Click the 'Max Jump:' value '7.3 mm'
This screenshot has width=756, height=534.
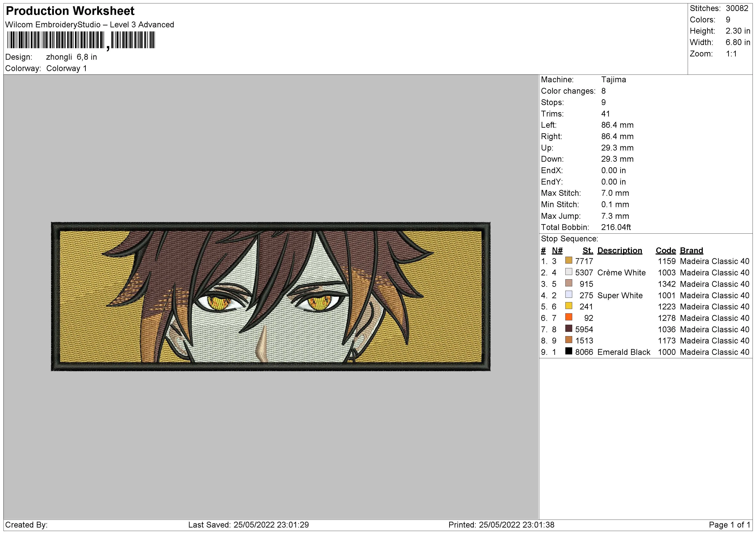point(615,216)
